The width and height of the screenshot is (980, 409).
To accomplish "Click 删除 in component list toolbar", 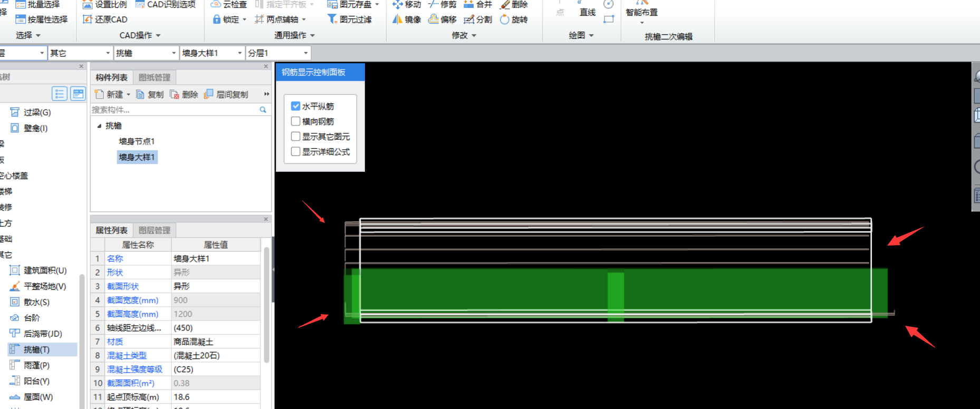I will click(x=184, y=94).
